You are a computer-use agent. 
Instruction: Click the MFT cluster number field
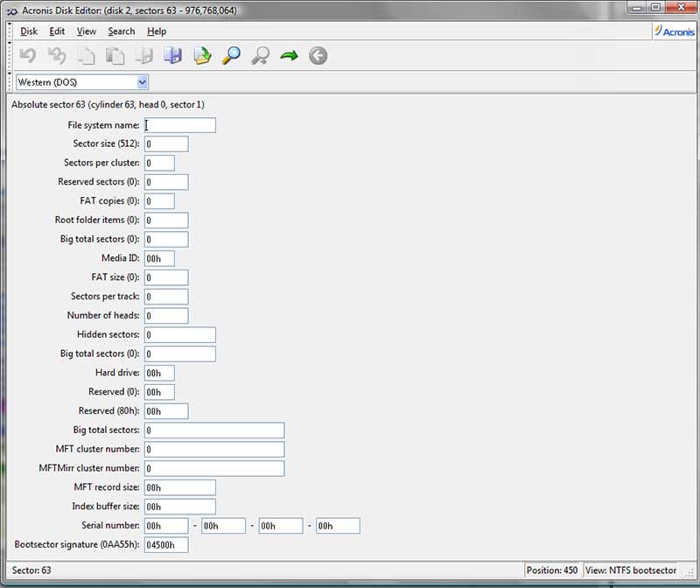[x=214, y=450]
